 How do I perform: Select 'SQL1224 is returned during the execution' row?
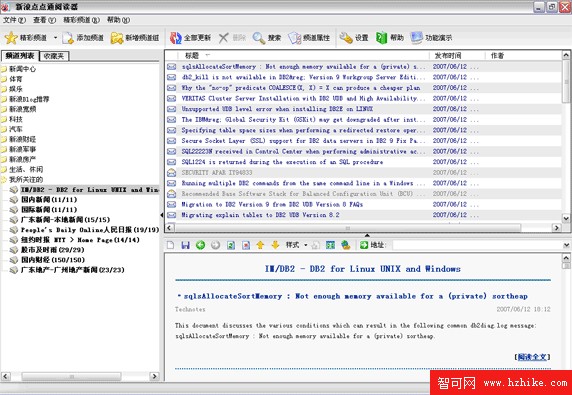363,162
